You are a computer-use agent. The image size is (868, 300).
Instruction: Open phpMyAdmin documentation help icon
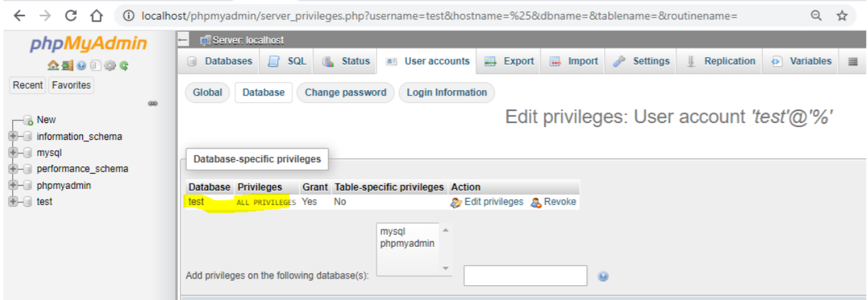(81, 66)
